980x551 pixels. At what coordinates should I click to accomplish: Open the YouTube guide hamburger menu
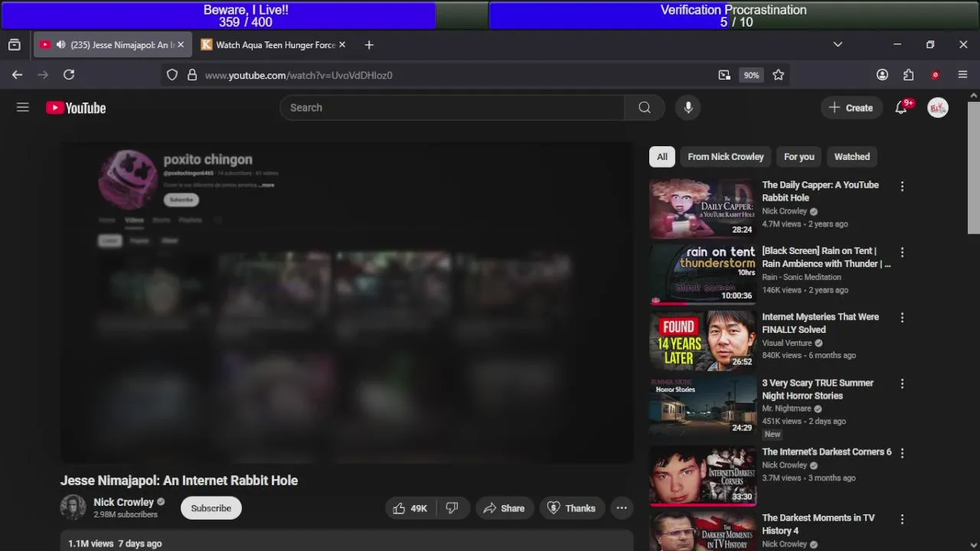pos(23,108)
